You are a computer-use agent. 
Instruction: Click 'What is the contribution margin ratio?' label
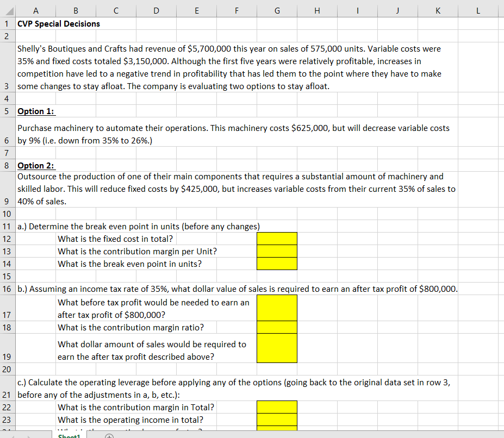coord(130,328)
